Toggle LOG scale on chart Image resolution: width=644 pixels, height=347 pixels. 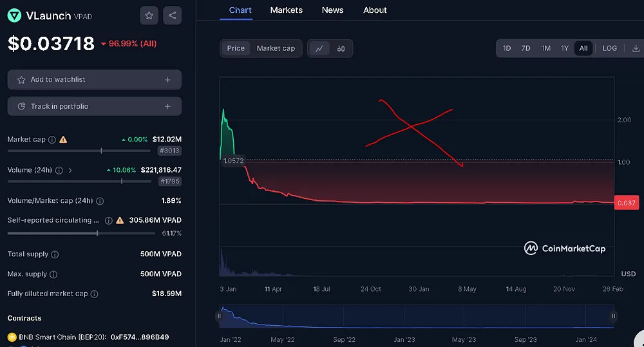[x=609, y=48]
